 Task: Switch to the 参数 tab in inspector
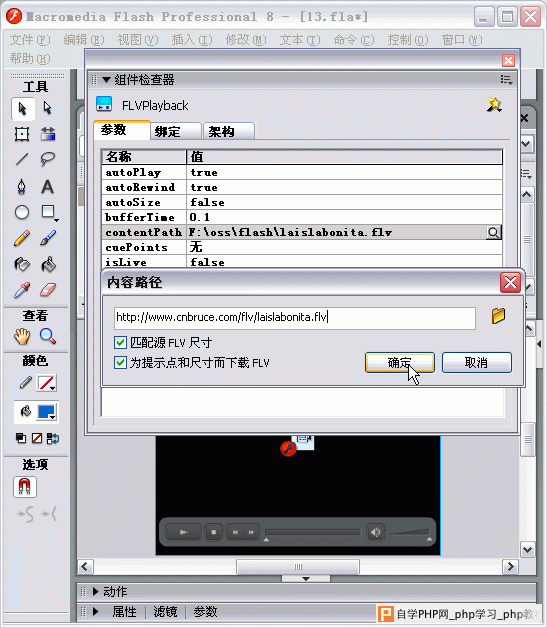[122, 130]
